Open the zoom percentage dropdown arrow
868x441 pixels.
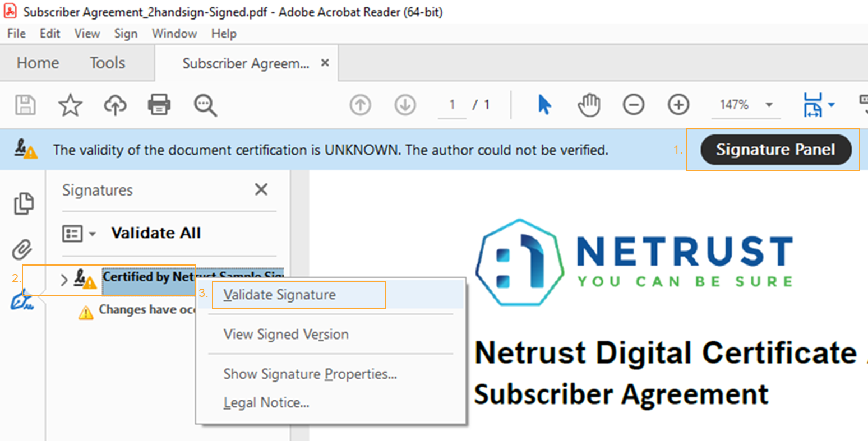[769, 105]
